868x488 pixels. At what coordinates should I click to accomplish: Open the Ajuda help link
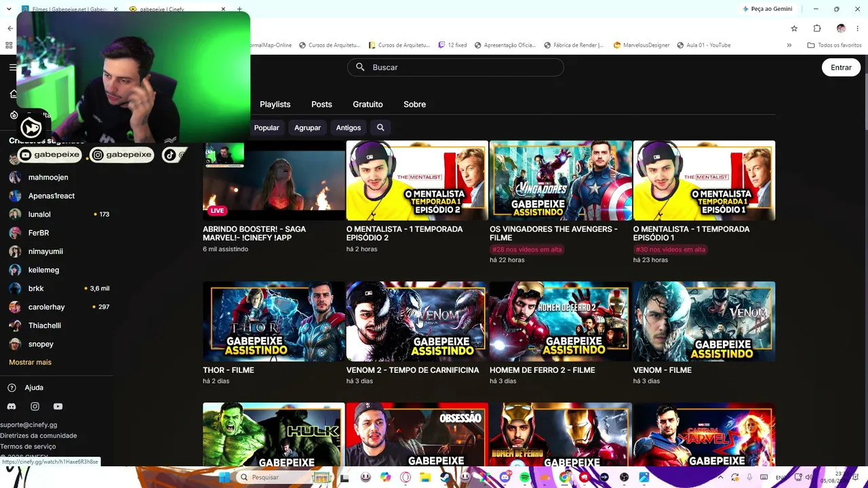pos(34,388)
